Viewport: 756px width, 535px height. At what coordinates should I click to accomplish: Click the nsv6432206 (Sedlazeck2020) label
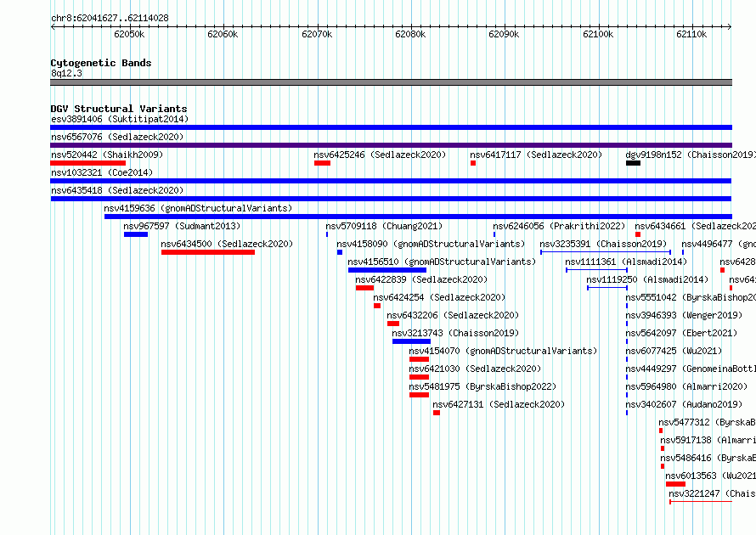click(453, 315)
